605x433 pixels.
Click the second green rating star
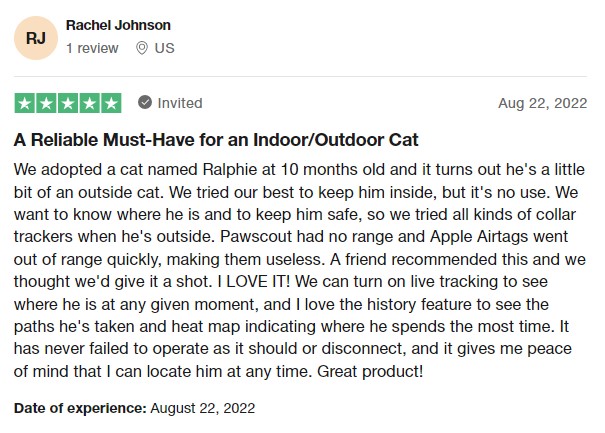click(x=46, y=103)
